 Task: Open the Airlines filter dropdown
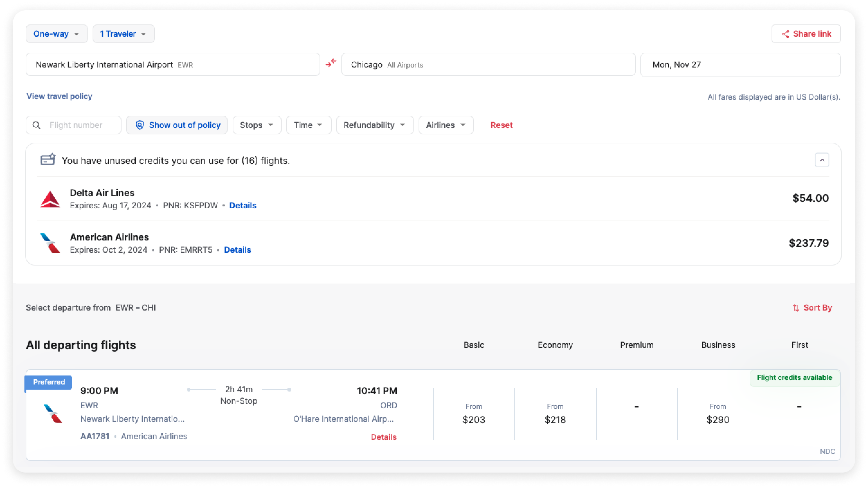click(446, 125)
